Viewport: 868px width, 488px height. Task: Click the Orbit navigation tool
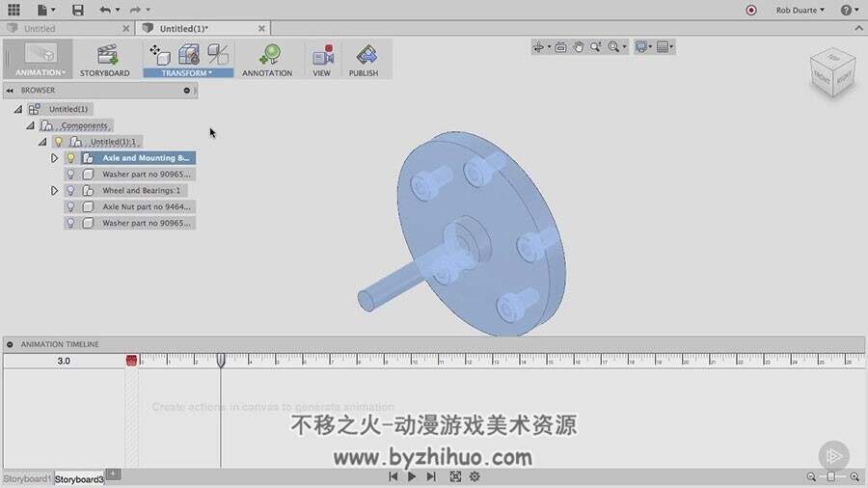point(538,47)
